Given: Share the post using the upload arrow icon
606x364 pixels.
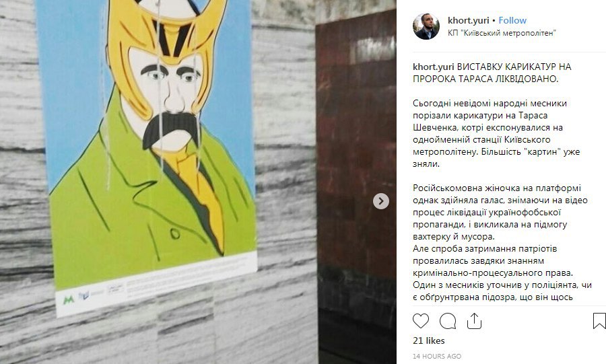Looking at the screenshot, I should 474,321.
